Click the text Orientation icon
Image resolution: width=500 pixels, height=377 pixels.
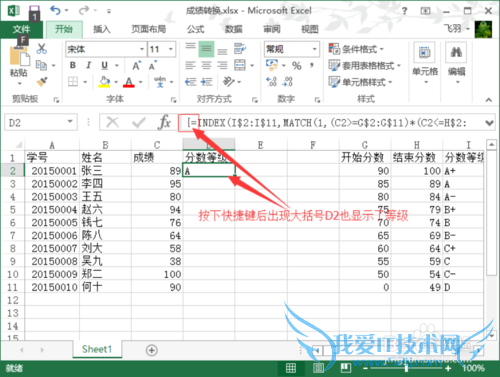pos(229,82)
